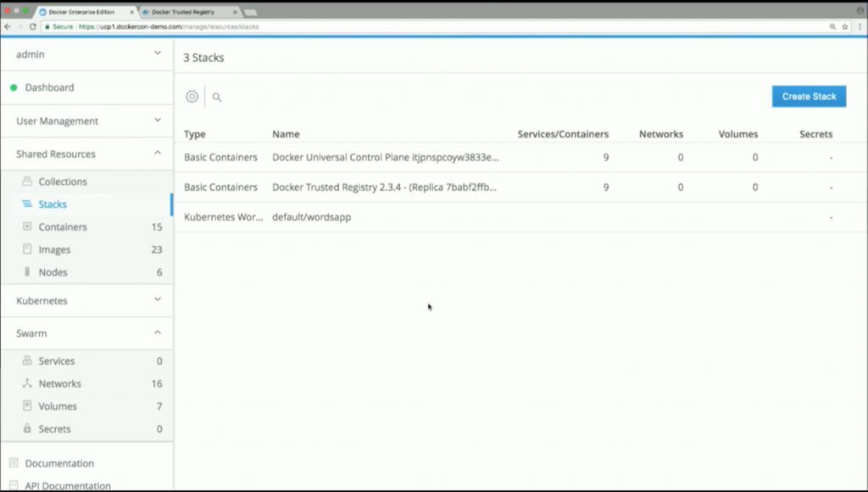Open Services under Swarm
868x492 pixels.
tap(57, 361)
